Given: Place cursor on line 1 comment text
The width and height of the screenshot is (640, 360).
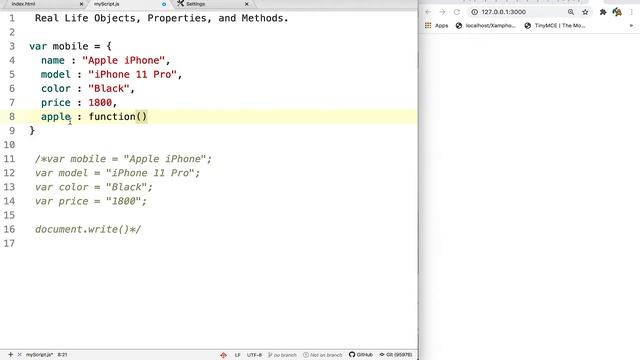Looking at the screenshot, I should pyautogui.click(x=162, y=18).
